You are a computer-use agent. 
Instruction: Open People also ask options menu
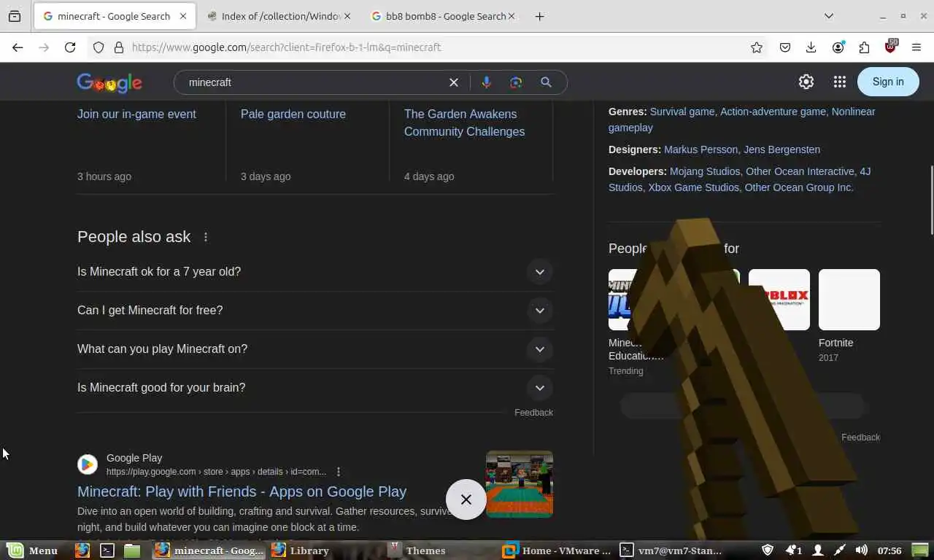point(206,237)
